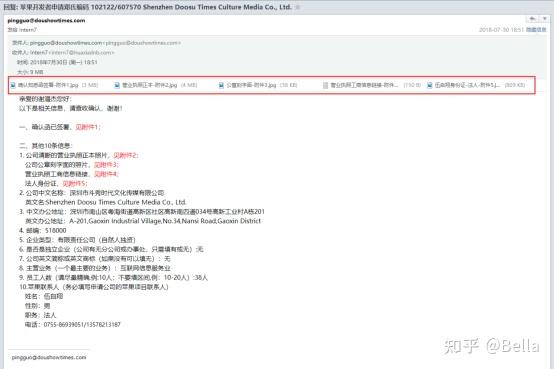Click the English name Shenzhen Doosu Times Culture Media line

[106, 202]
